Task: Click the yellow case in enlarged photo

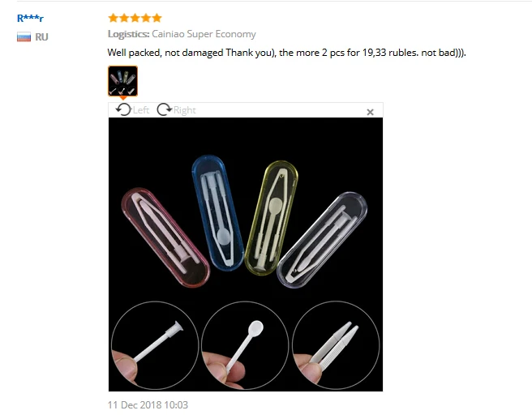Action: click(272, 218)
